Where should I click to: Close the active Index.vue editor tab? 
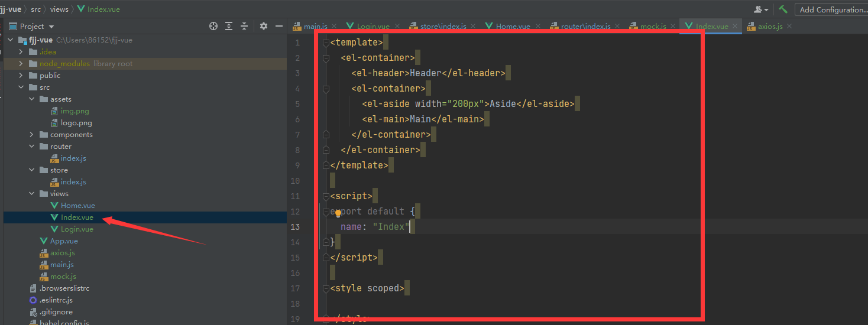pos(736,26)
